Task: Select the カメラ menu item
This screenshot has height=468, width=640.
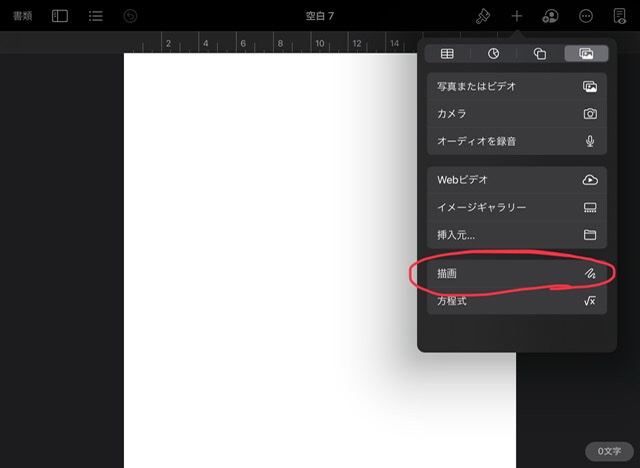Action: pyautogui.click(x=516, y=114)
